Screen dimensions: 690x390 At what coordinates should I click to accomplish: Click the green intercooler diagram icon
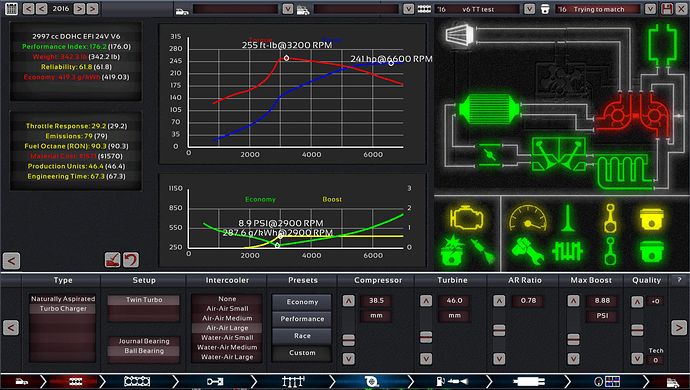click(488, 109)
